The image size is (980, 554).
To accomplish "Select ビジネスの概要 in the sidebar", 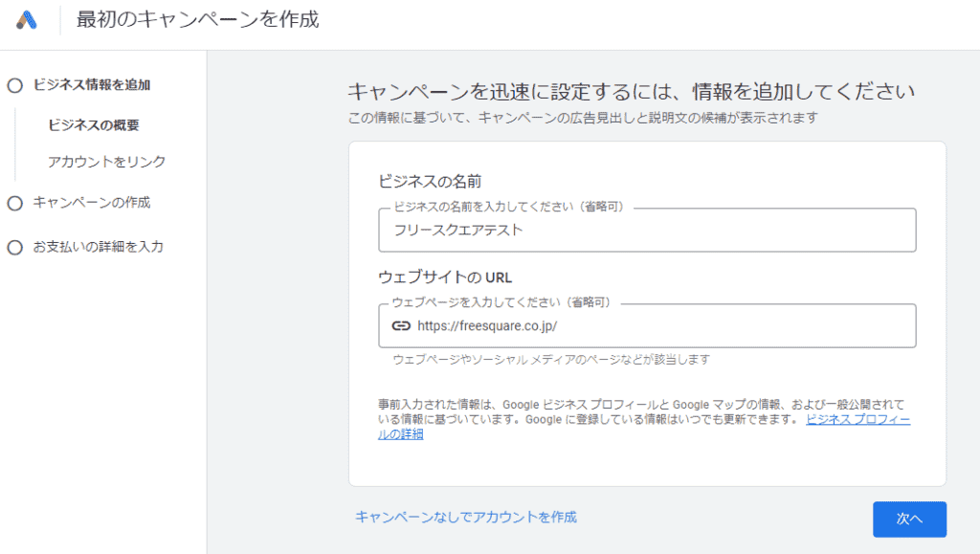I will 94,125.
